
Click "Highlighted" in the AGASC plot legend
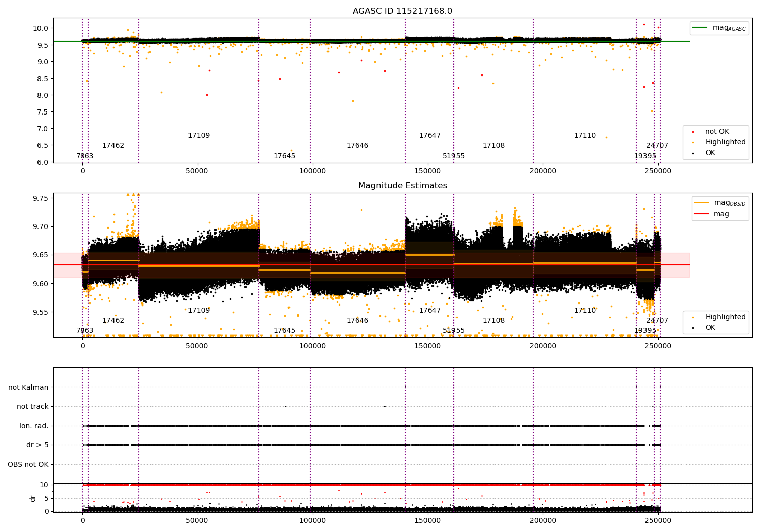coord(725,142)
